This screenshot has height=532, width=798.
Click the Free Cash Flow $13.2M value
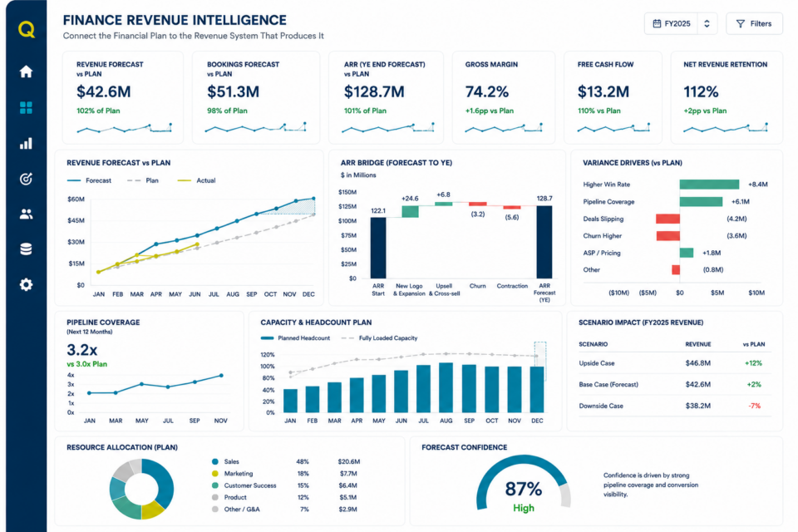click(x=603, y=91)
